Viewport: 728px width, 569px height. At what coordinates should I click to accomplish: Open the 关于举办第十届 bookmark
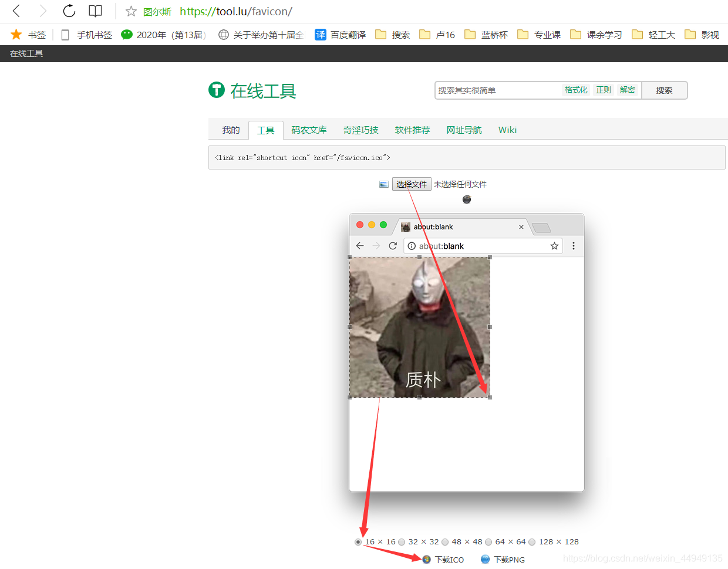(261, 35)
